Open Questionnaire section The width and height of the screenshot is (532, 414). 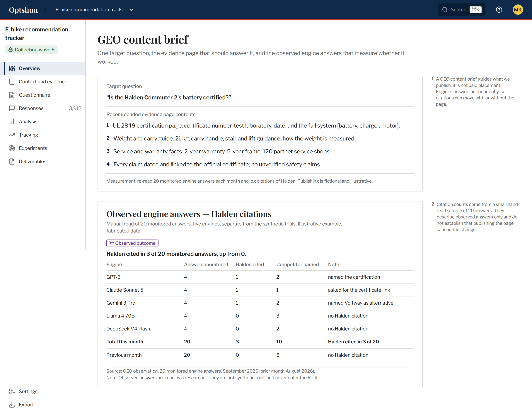(x=43, y=95)
